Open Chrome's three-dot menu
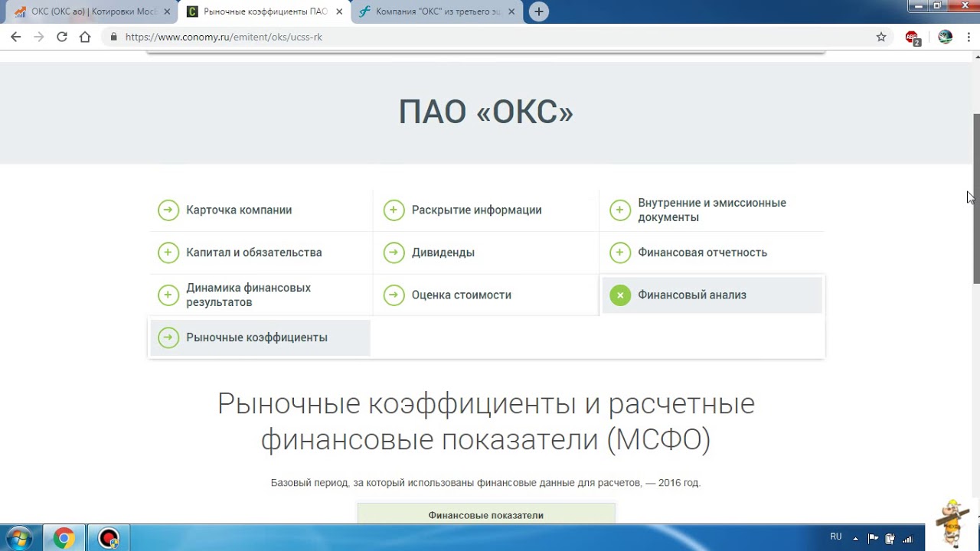 point(969,37)
